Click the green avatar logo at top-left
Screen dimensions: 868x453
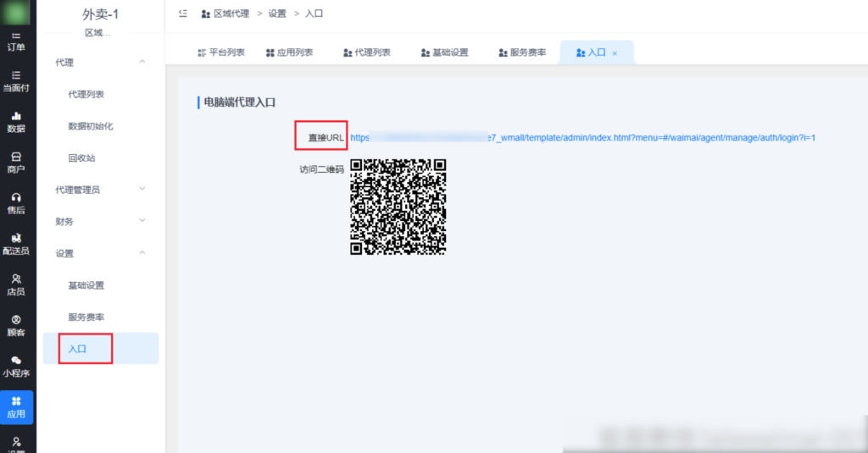click(15, 12)
